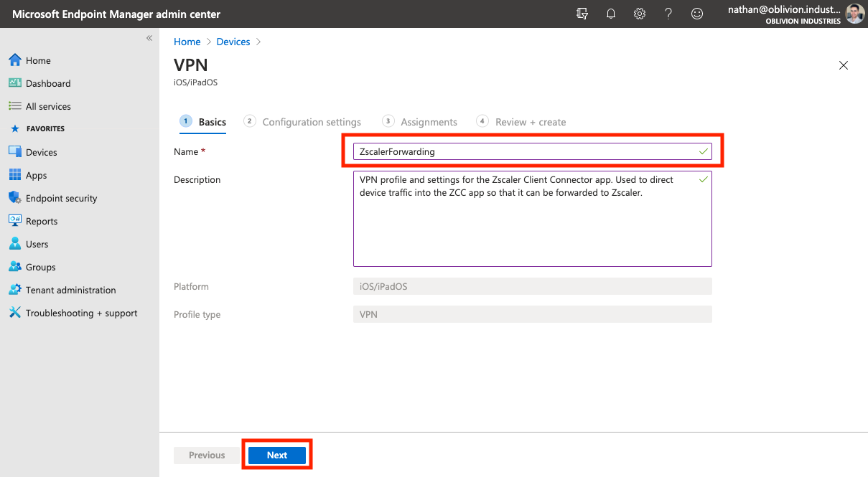Image resolution: width=868 pixels, height=477 pixels.
Task: Click the help question mark icon
Action: (x=668, y=14)
